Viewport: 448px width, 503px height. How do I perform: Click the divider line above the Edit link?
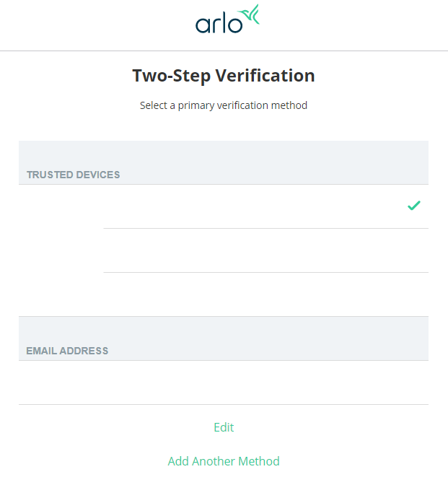(224, 405)
